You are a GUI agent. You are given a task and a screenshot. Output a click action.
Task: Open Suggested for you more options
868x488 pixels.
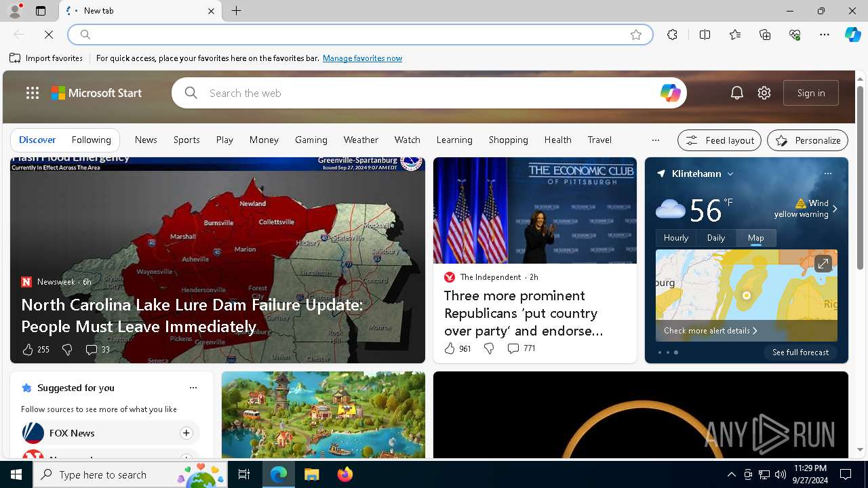click(x=193, y=388)
